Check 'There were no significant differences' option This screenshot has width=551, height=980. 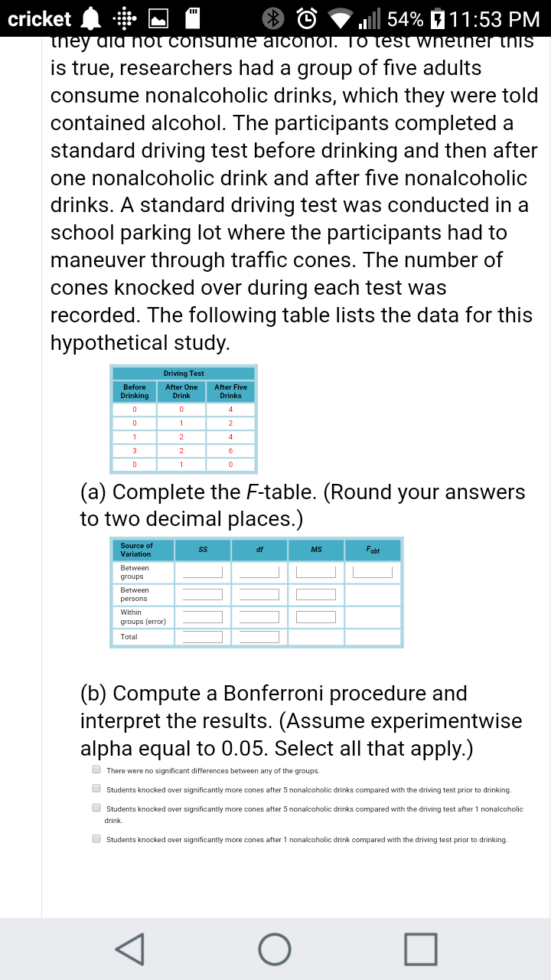point(96,770)
